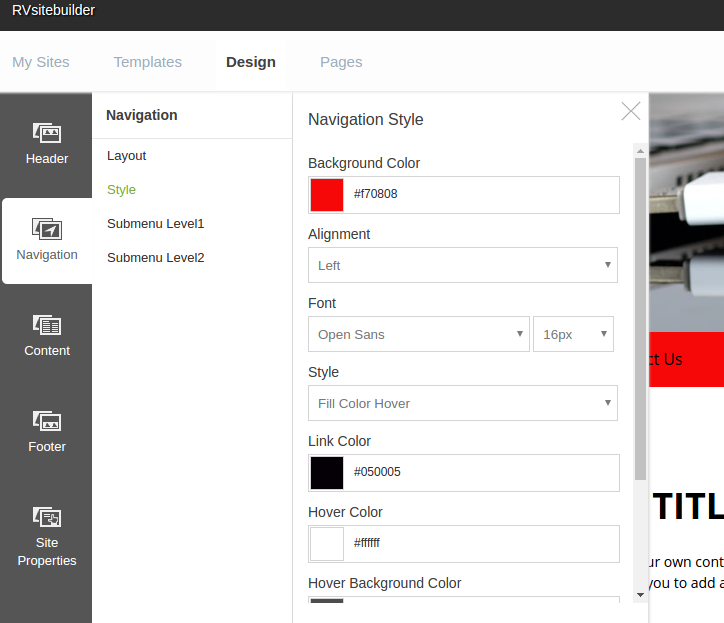724x623 pixels.
Task: Expand the Alignment dropdown
Action: point(462,265)
